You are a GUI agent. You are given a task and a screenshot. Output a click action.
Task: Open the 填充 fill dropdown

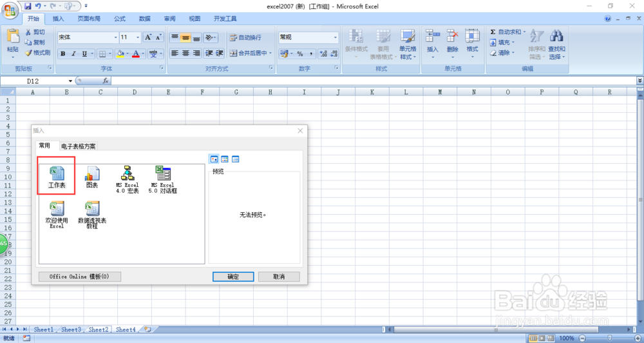pos(502,43)
